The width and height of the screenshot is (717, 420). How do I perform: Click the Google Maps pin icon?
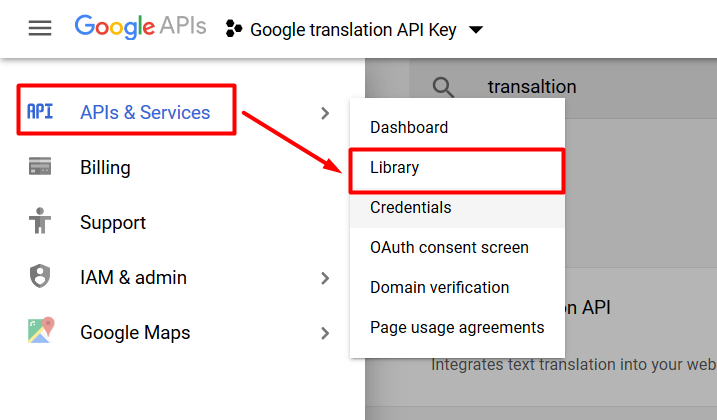(x=41, y=330)
